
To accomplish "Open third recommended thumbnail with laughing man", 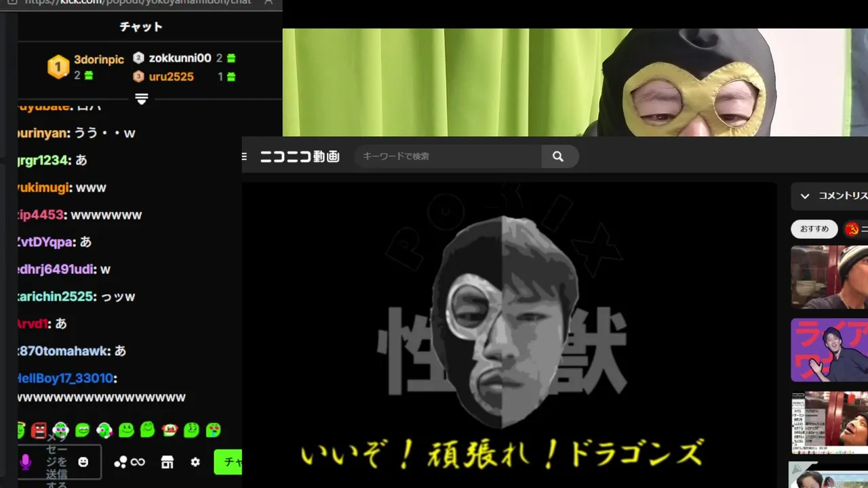I will point(829,423).
